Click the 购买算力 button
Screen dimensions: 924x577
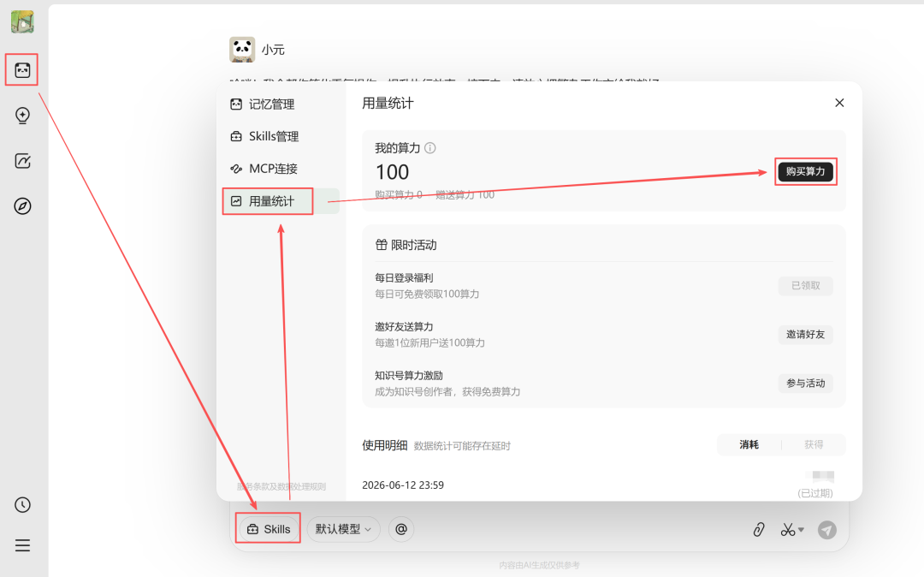(806, 171)
